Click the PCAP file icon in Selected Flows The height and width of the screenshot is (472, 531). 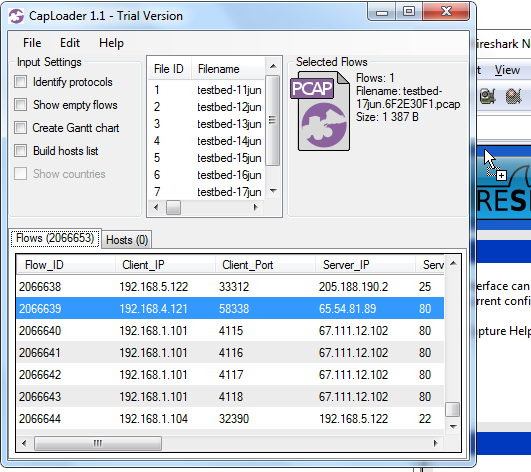(x=320, y=111)
